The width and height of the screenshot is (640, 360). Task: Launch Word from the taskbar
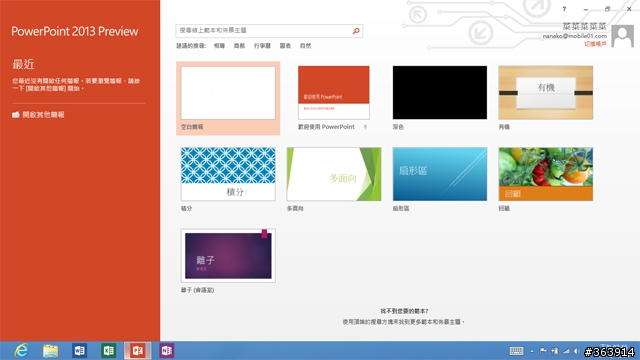[80, 351]
